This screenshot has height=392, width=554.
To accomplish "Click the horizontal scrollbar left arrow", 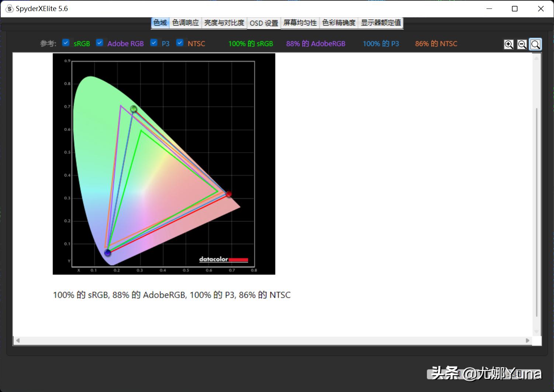I will (x=18, y=340).
